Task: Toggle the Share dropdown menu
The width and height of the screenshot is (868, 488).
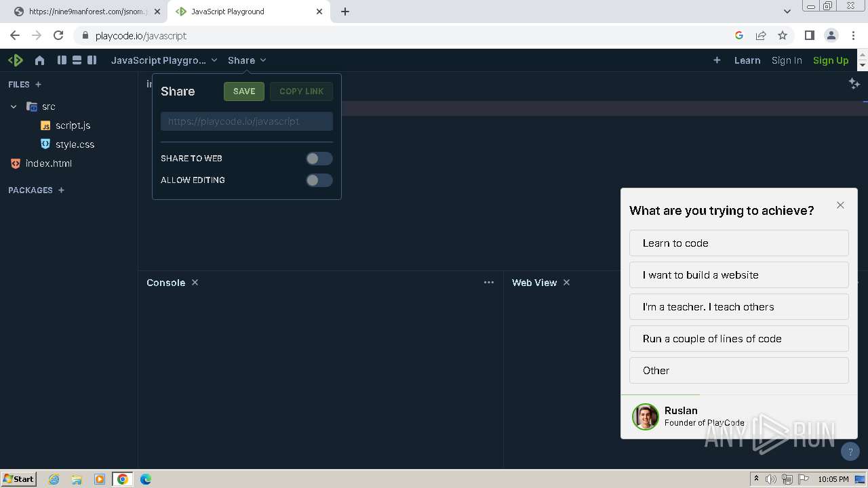Action: pos(247,60)
